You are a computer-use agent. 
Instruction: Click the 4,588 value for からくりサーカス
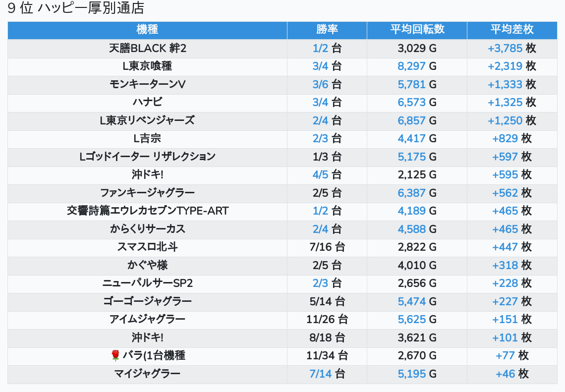pos(411,229)
